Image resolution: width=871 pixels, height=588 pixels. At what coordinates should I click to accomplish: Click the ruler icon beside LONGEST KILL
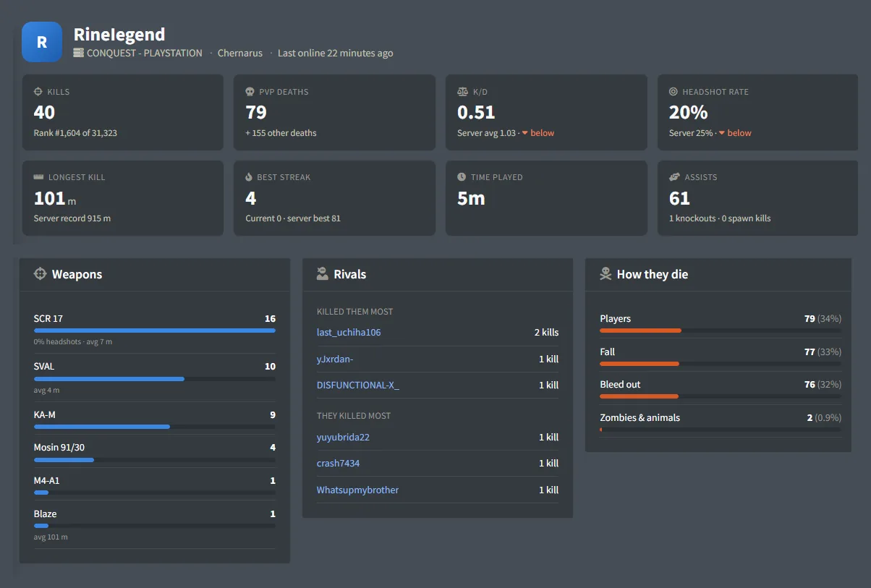[39, 177]
